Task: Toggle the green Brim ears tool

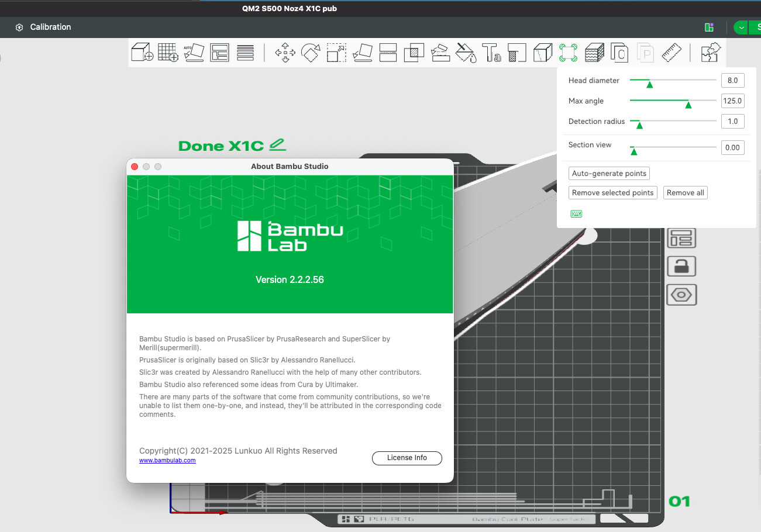Action: coord(568,53)
